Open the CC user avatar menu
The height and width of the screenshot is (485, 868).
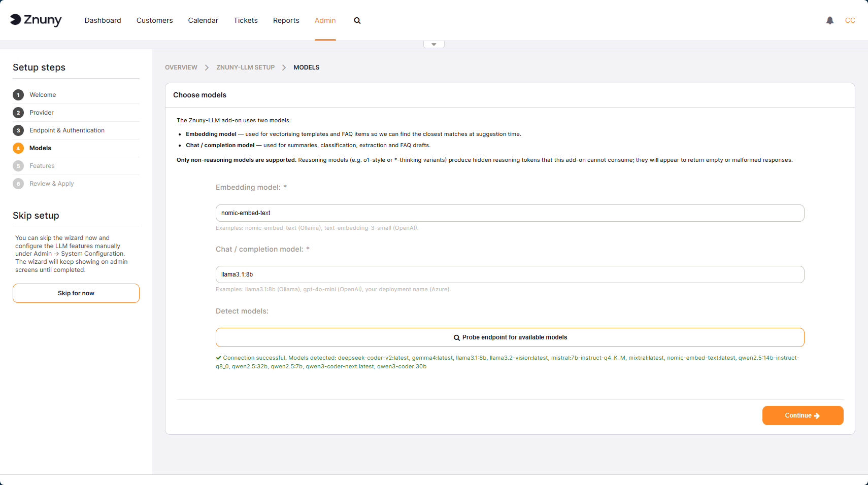coord(850,20)
